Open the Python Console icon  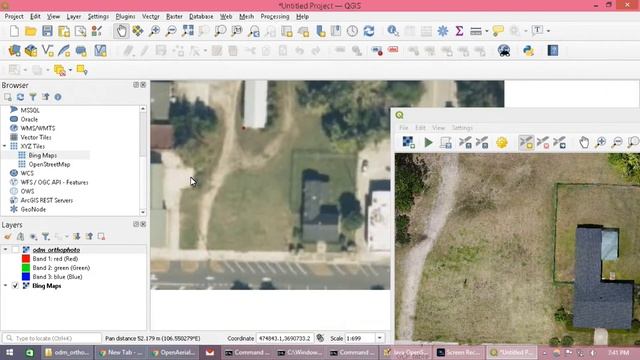point(529,51)
